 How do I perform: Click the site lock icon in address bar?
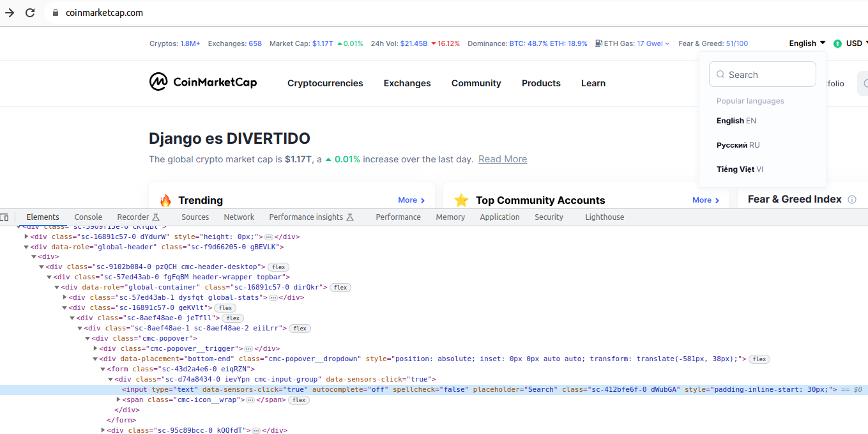tap(55, 13)
